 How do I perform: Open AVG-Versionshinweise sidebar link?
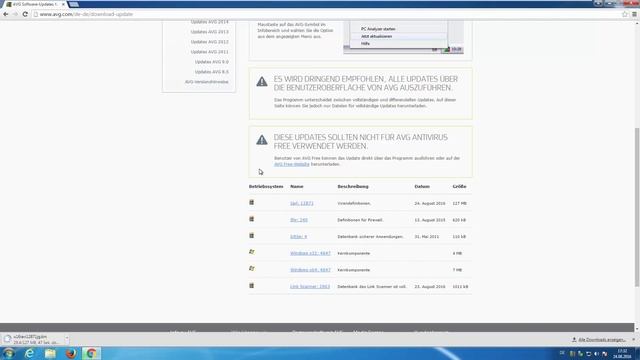pyautogui.click(x=207, y=82)
